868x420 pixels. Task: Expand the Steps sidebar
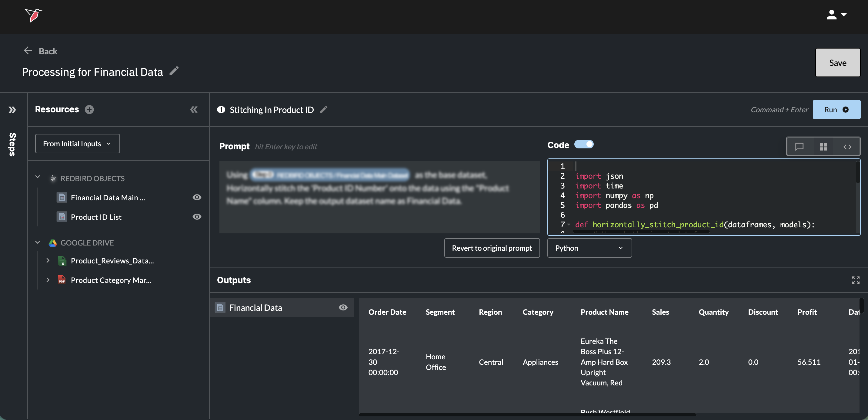point(12,110)
